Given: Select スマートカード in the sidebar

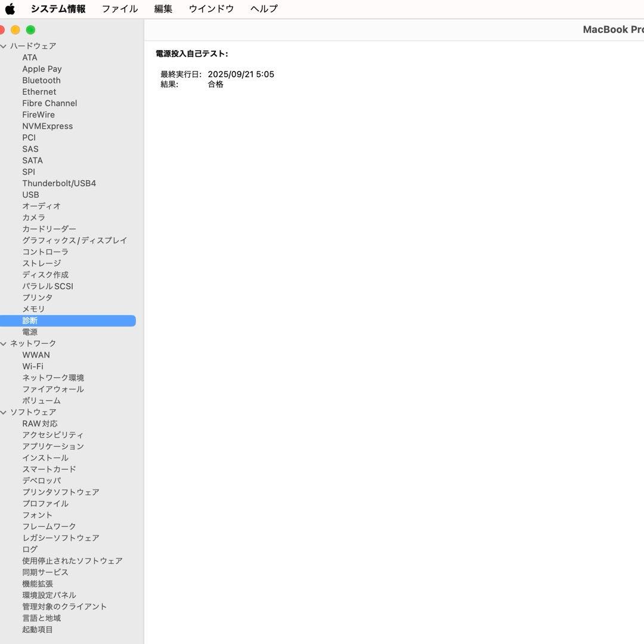Looking at the screenshot, I should (49, 469).
